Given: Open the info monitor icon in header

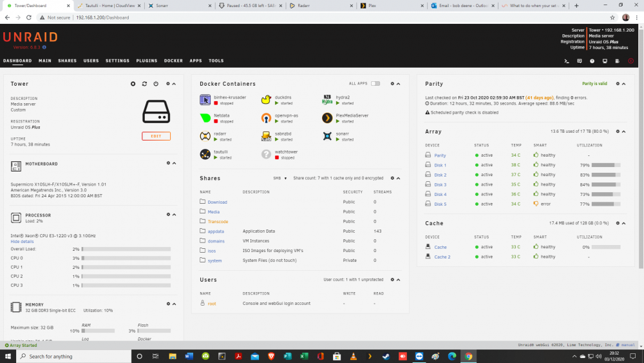Looking at the screenshot, I should 605,61.
